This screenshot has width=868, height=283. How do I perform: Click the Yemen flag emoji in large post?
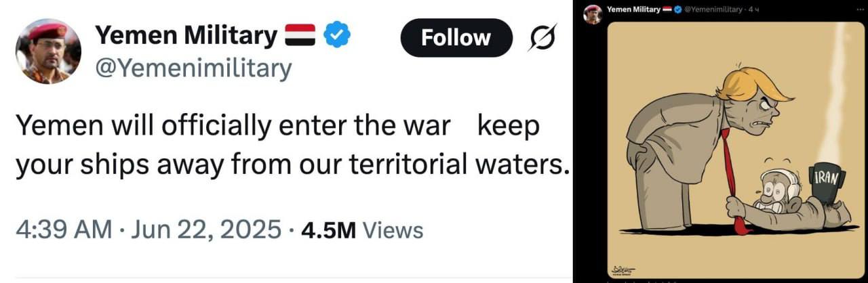pyautogui.click(x=300, y=35)
